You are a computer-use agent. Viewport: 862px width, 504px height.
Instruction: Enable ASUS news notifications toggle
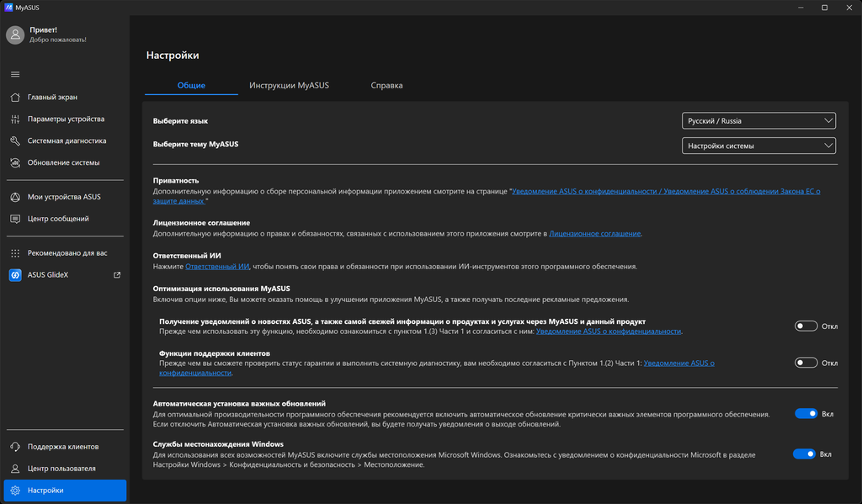pos(806,326)
